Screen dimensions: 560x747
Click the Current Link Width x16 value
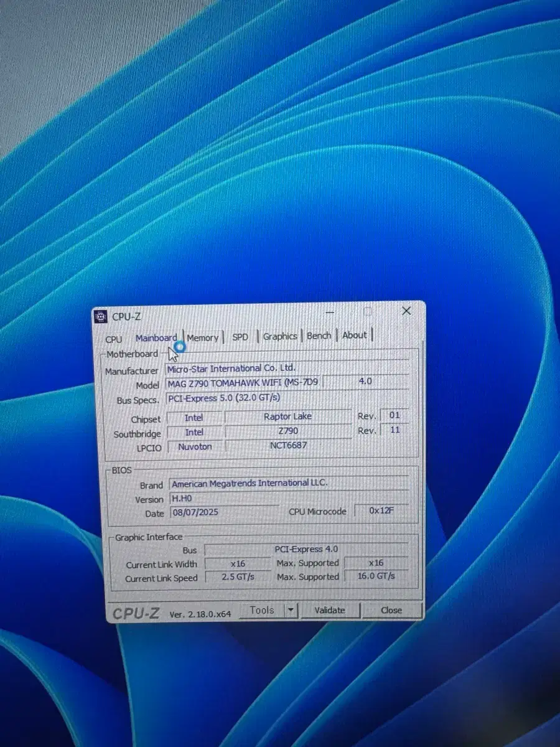[238, 563]
